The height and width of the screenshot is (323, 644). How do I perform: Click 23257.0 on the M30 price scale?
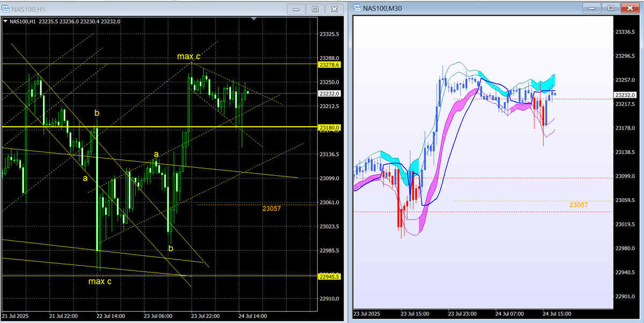626,80
